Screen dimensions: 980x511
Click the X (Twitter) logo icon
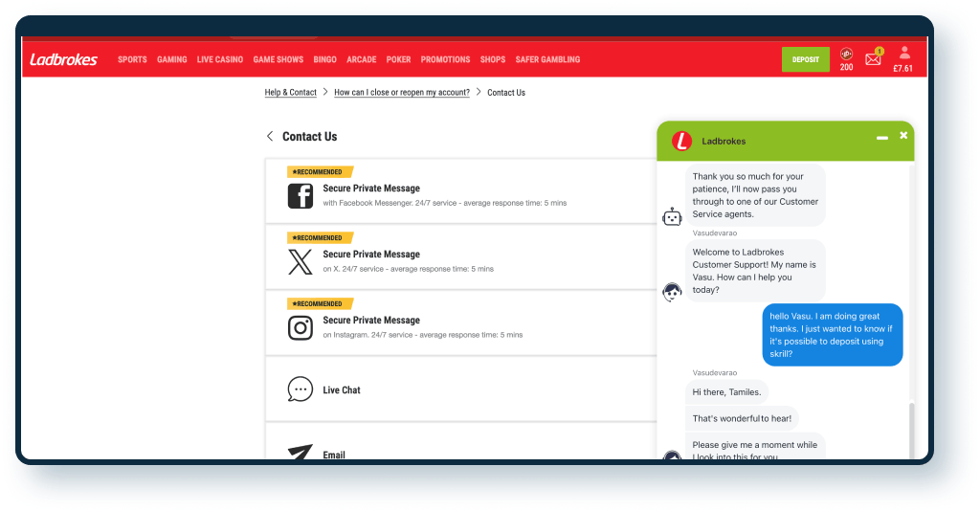300,262
